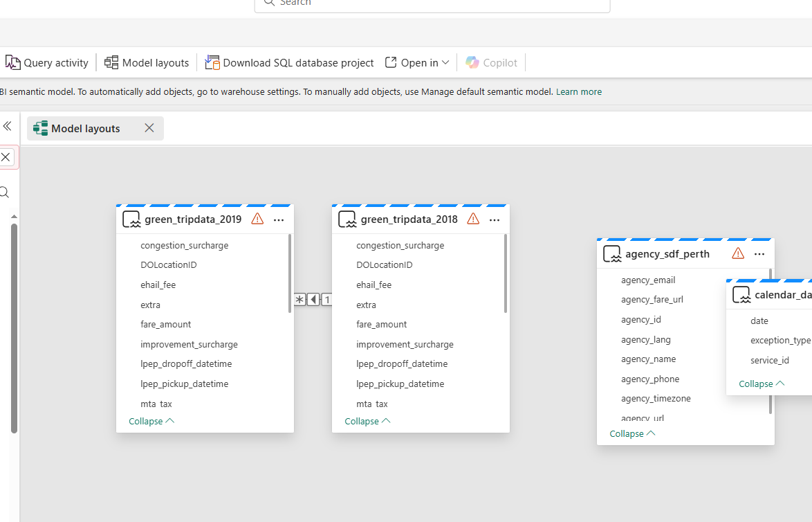Select agency_phone in agency_sdf_perth
812x522 pixels.
650,379
